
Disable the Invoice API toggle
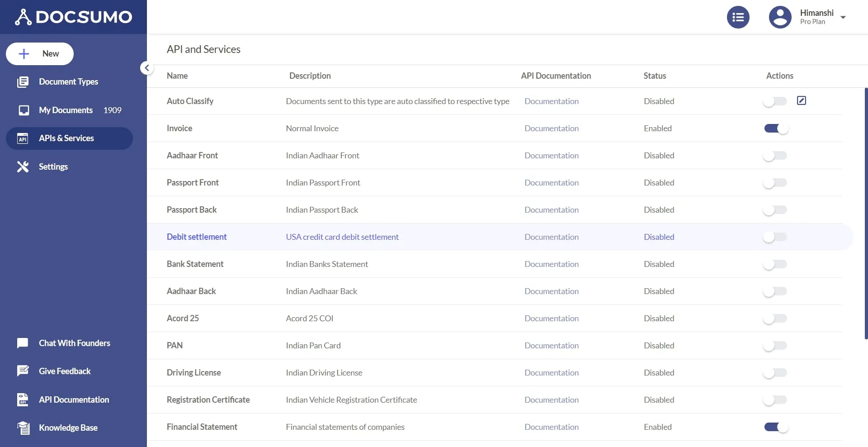[775, 128]
